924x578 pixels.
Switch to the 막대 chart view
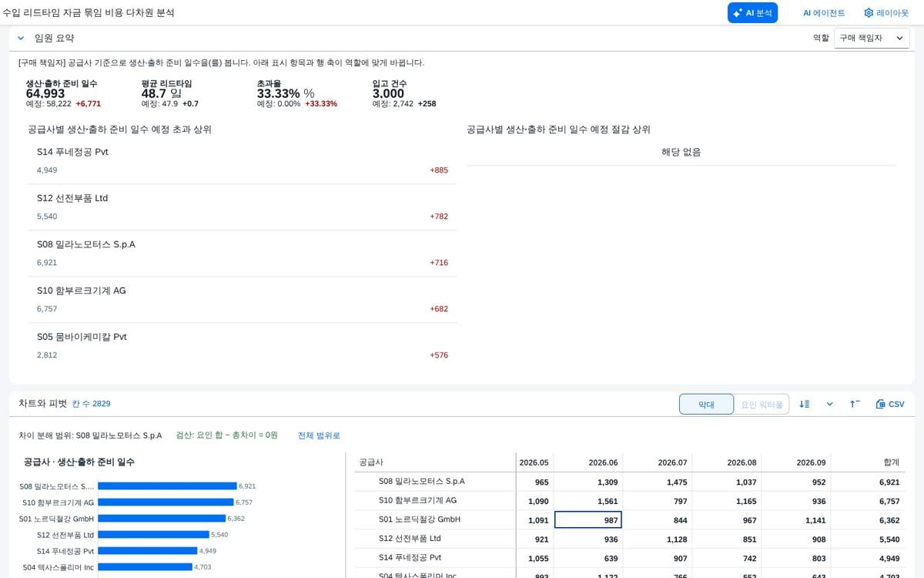click(706, 404)
